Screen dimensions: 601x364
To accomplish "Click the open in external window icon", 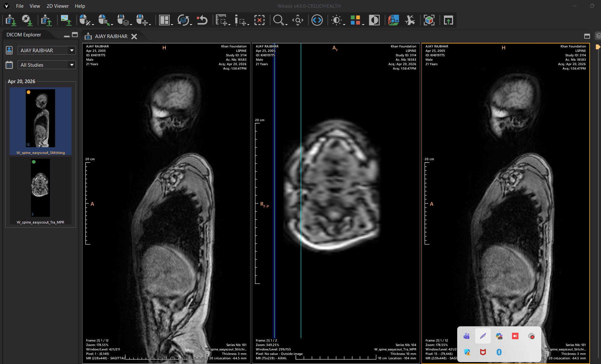I will [x=448, y=20].
